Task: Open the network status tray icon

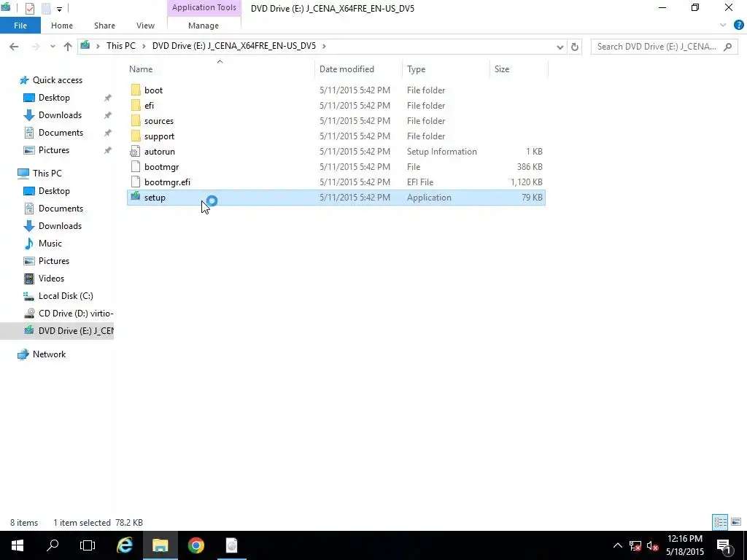Action: (x=635, y=545)
